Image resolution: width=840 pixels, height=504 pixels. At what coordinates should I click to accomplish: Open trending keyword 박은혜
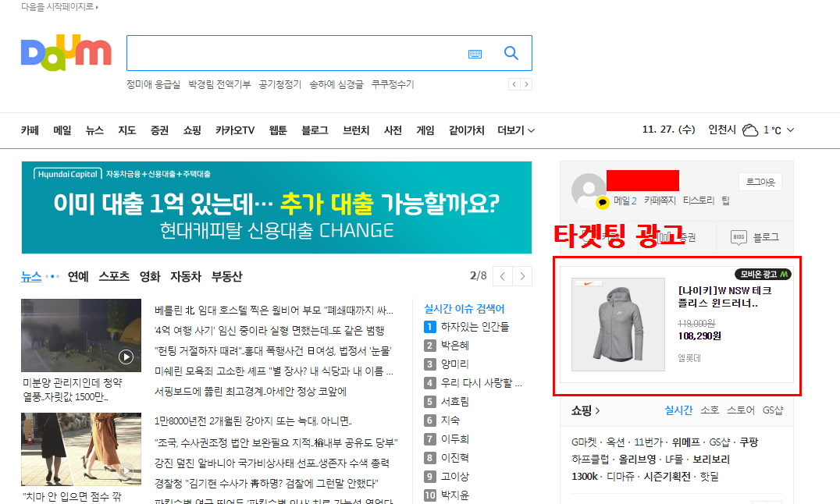[x=455, y=346]
